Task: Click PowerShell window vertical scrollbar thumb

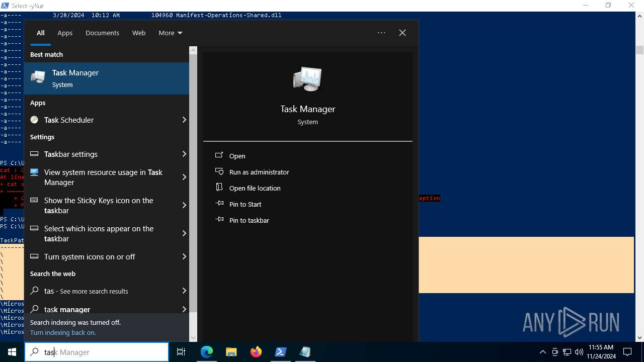Action: pyautogui.click(x=639, y=50)
